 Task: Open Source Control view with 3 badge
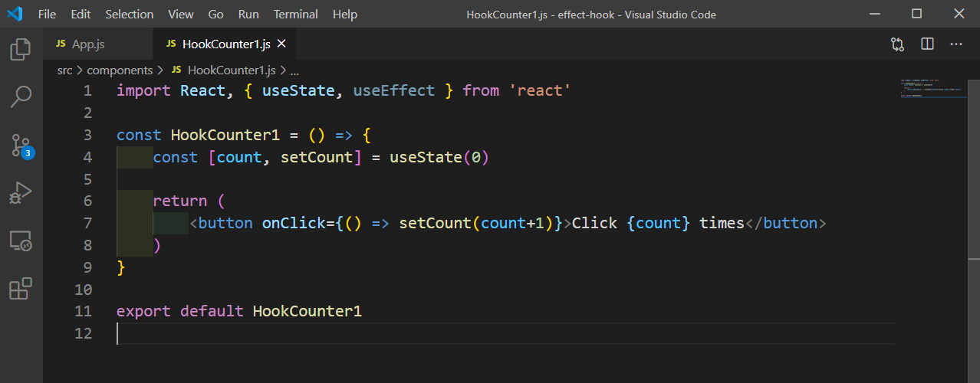pos(21,146)
